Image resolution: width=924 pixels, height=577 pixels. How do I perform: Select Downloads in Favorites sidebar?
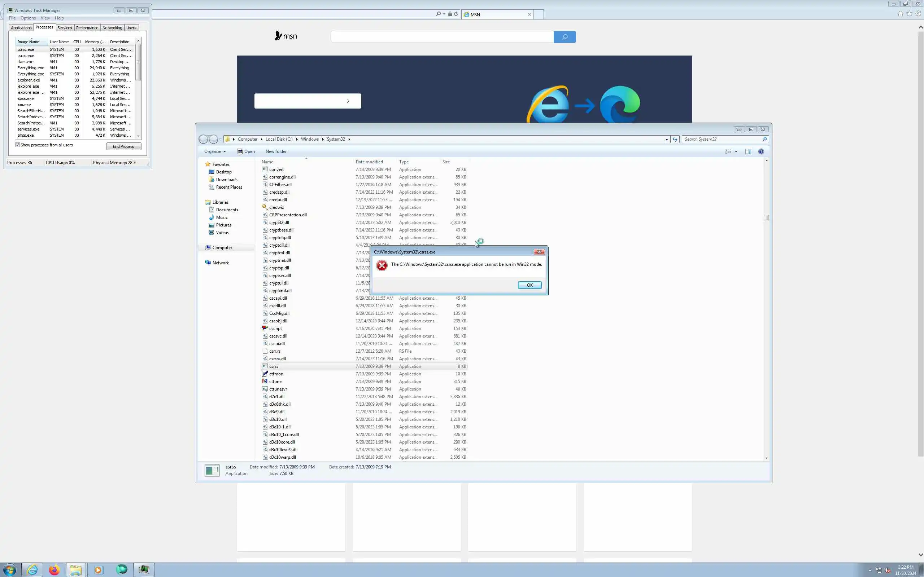[226, 179]
